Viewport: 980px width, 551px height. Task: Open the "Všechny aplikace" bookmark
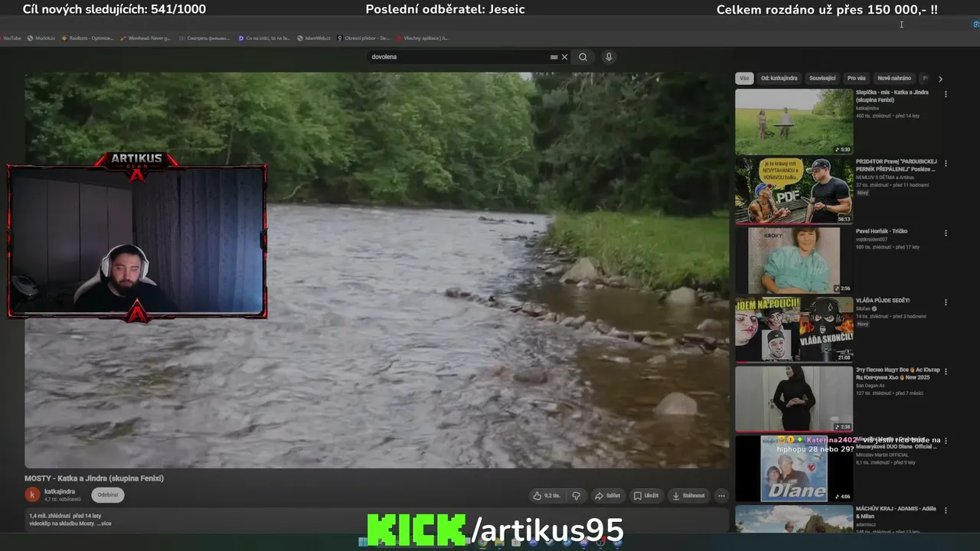[x=423, y=37]
